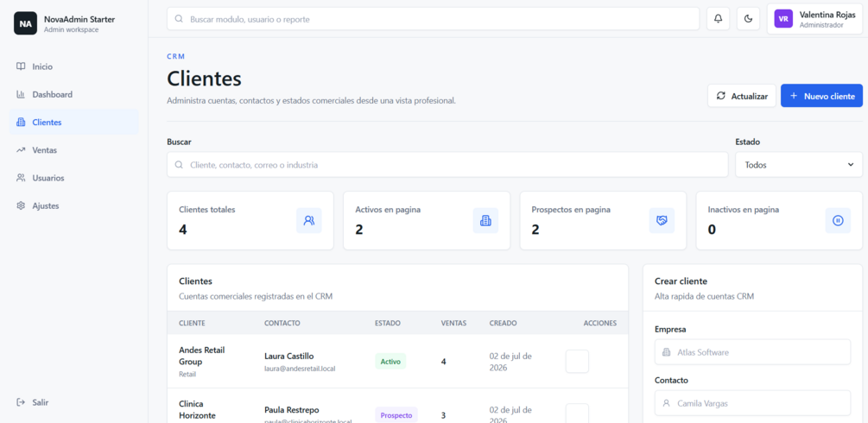Click the Ajustes gear icon
The height and width of the screenshot is (423, 868).
[21, 205]
